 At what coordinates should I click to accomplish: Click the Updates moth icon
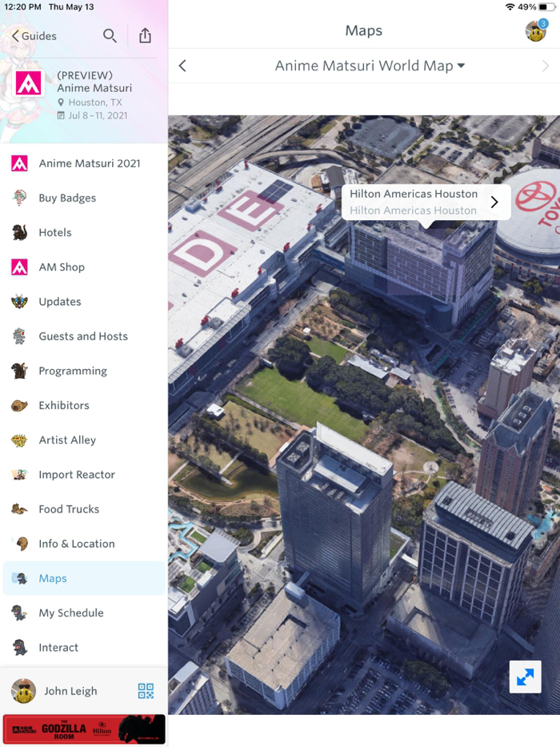19,302
